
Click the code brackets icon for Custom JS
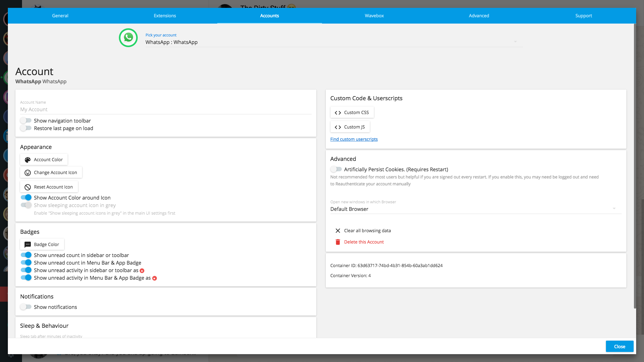[338, 127]
